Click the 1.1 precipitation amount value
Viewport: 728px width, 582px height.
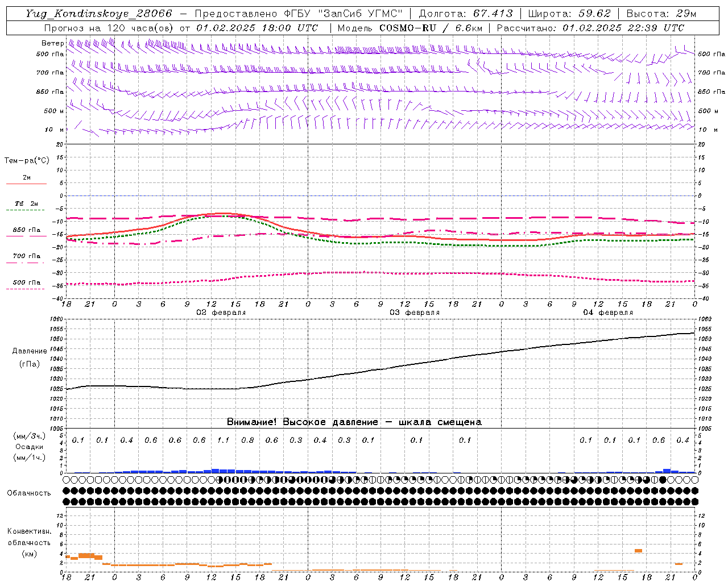click(x=224, y=440)
